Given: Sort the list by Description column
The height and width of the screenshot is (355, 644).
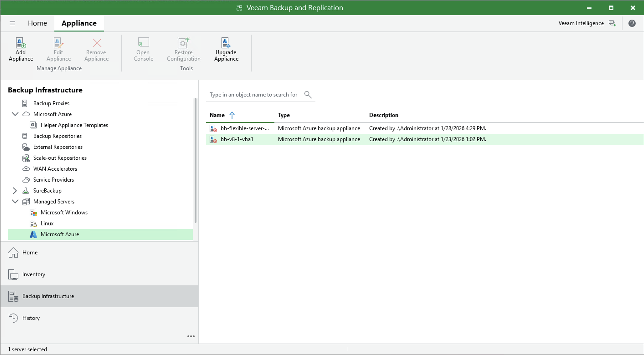Looking at the screenshot, I should coord(384,115).
